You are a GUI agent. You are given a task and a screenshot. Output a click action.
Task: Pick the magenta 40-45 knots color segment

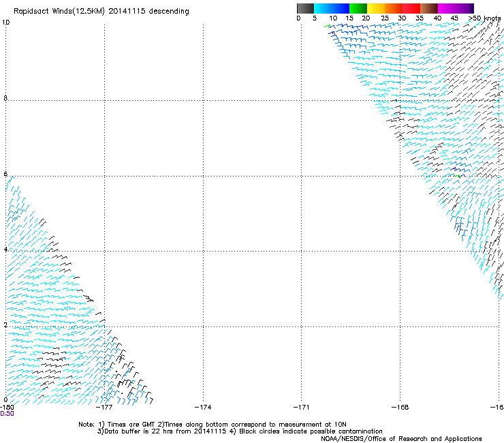[x=447, y=8]
